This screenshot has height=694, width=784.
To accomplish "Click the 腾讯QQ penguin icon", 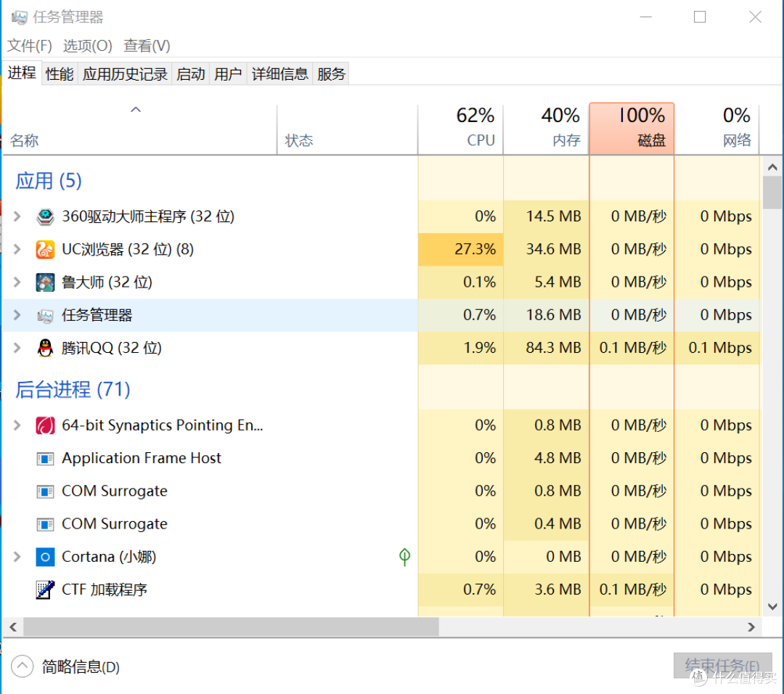I will 45,348.
